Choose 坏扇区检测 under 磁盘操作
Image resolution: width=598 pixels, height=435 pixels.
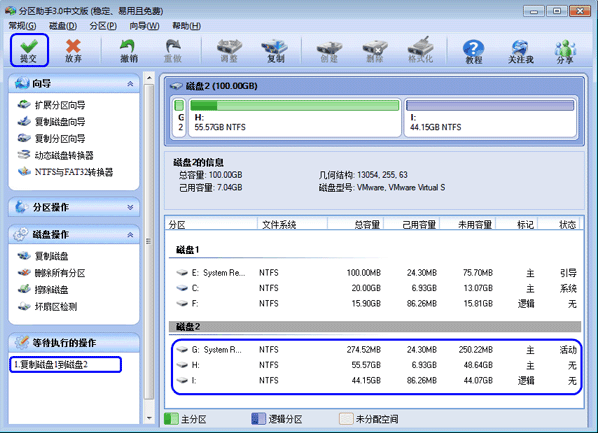pos(47,306)
